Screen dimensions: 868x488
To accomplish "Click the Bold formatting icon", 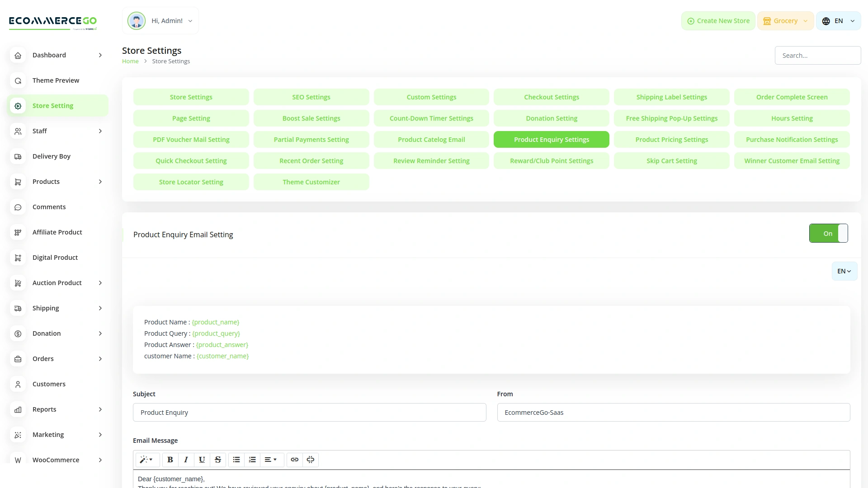I will pos(170,460).
